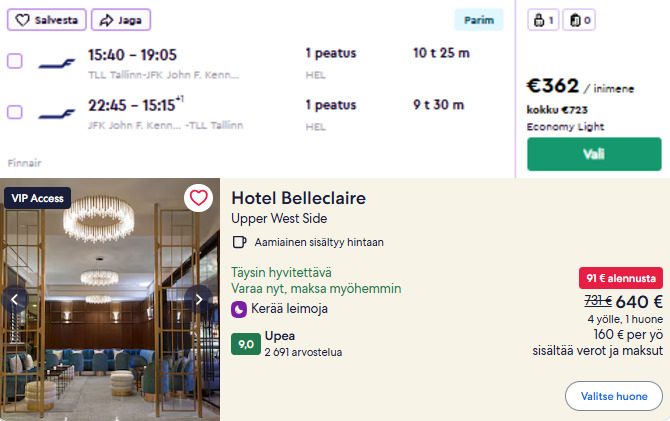Click Finnair logo on return flight
670x421 pixels.
point(57,113)
